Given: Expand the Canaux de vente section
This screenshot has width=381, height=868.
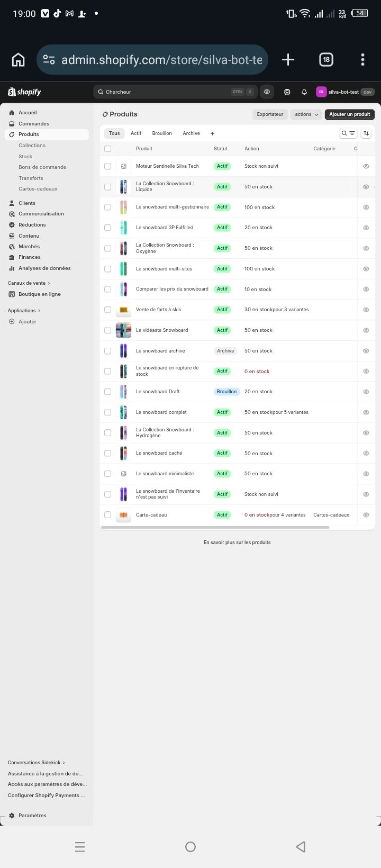Looking at the screenshot, I should pos(29,283).
